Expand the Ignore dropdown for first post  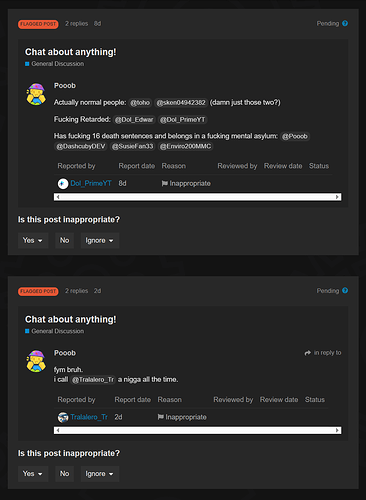100,240
